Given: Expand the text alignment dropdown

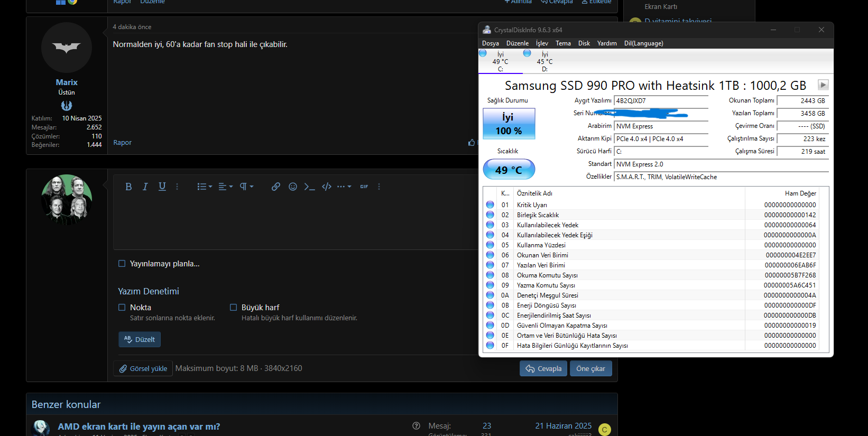Looking at the screenshot, I should [226, 187].
